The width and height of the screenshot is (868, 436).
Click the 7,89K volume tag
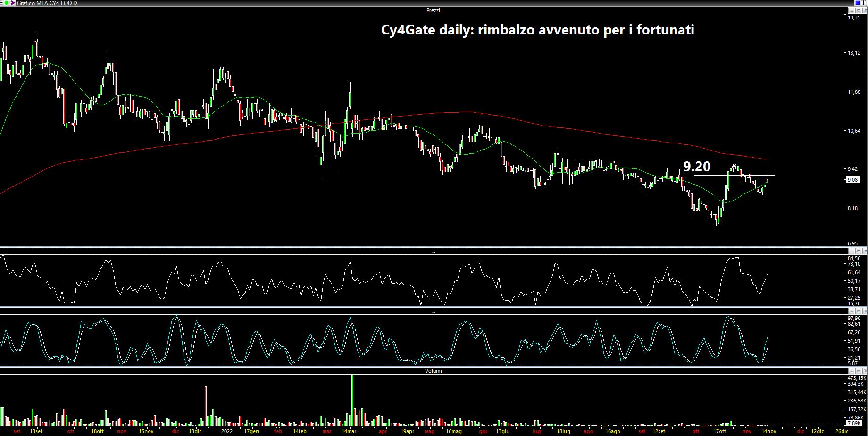click(853, 423)
